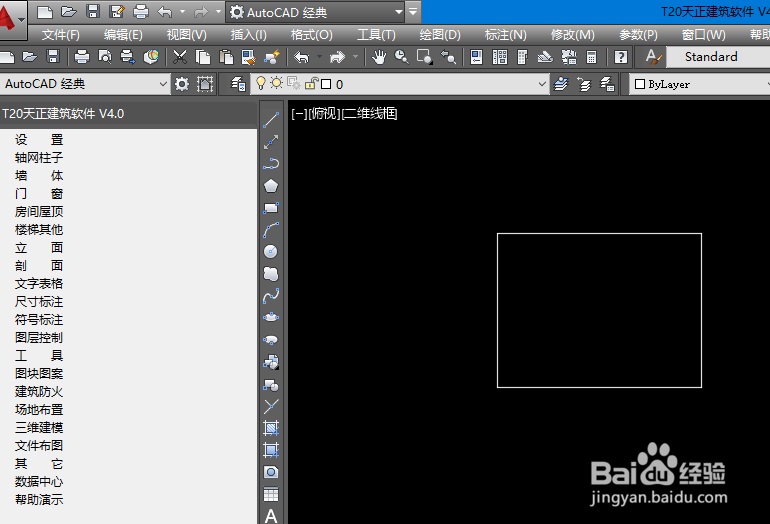Open the ByLayer color dropdown

[x=699, y=84]
